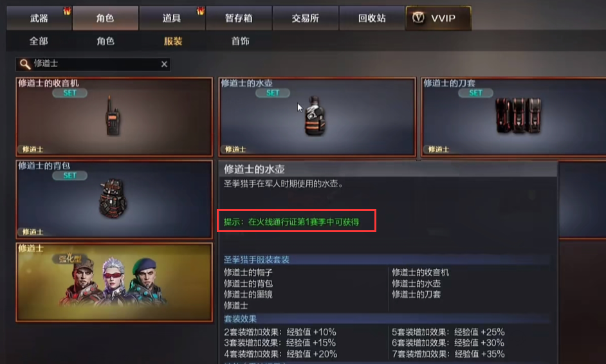Select the 全部 sub-category filter
This screenshot has height=364, width=606.
pos(39,41)
